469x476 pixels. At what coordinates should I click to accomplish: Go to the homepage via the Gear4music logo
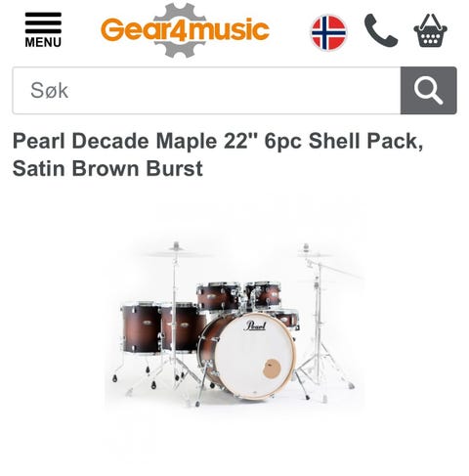tap(185, 30)
